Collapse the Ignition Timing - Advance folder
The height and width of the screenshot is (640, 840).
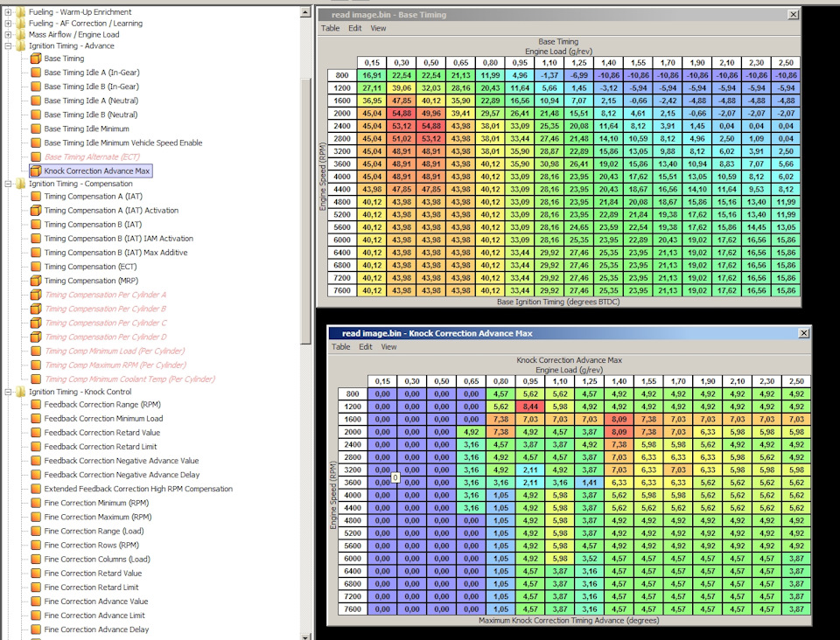click(8, 46)
